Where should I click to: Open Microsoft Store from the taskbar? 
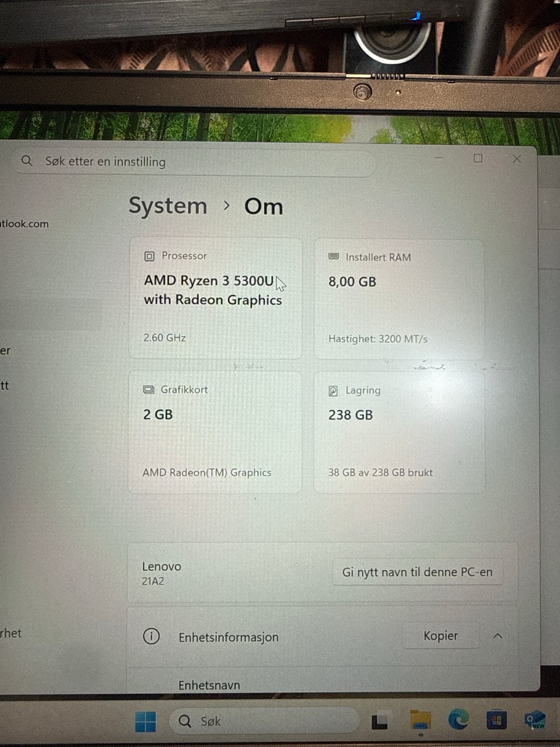click(x=496, y=720)
